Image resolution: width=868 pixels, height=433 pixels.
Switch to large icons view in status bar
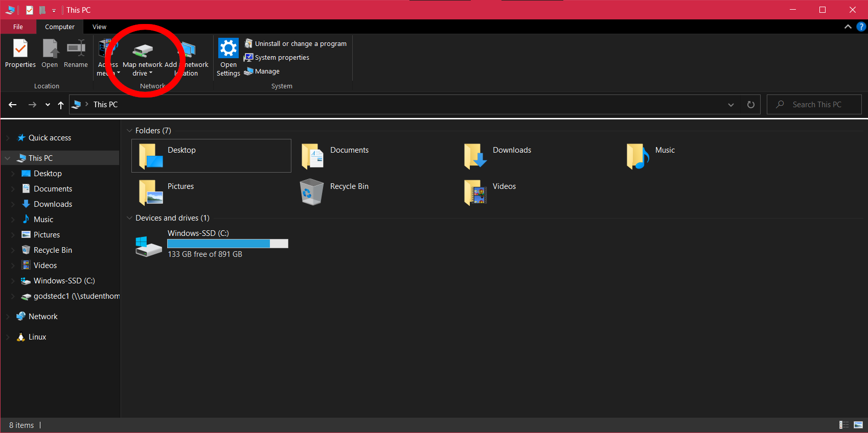858,425
